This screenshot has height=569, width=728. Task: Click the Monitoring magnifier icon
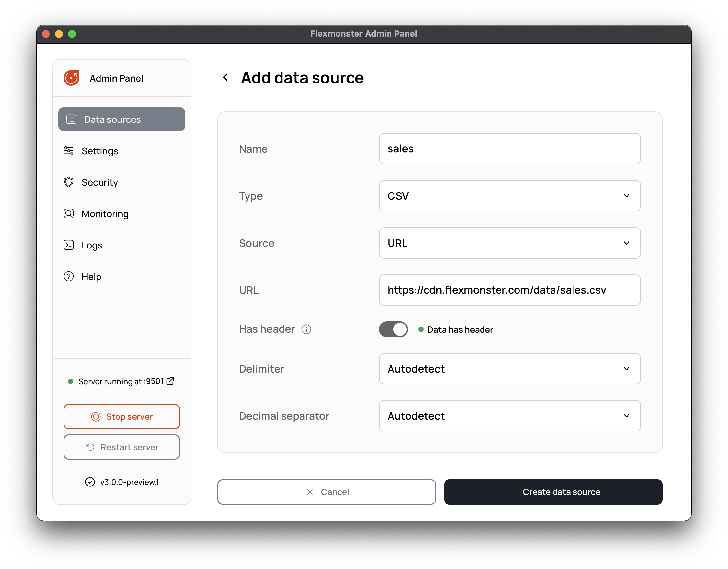(69, 214)
